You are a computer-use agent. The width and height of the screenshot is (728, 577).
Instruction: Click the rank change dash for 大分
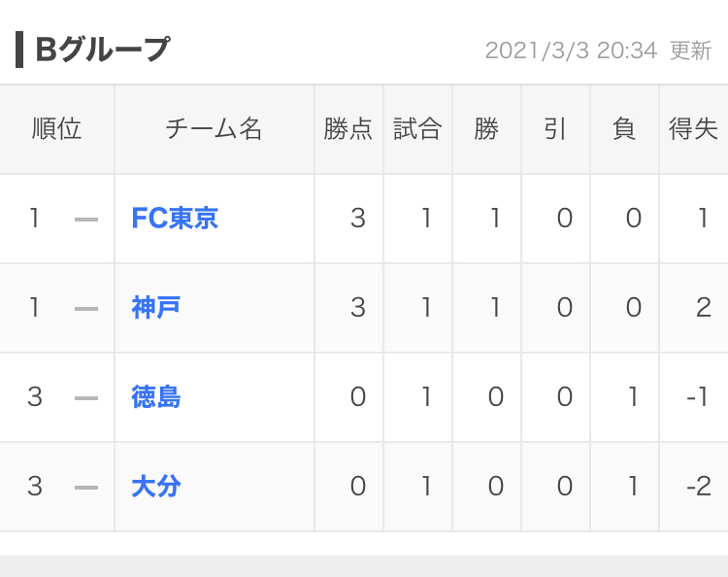pos(86,488)
